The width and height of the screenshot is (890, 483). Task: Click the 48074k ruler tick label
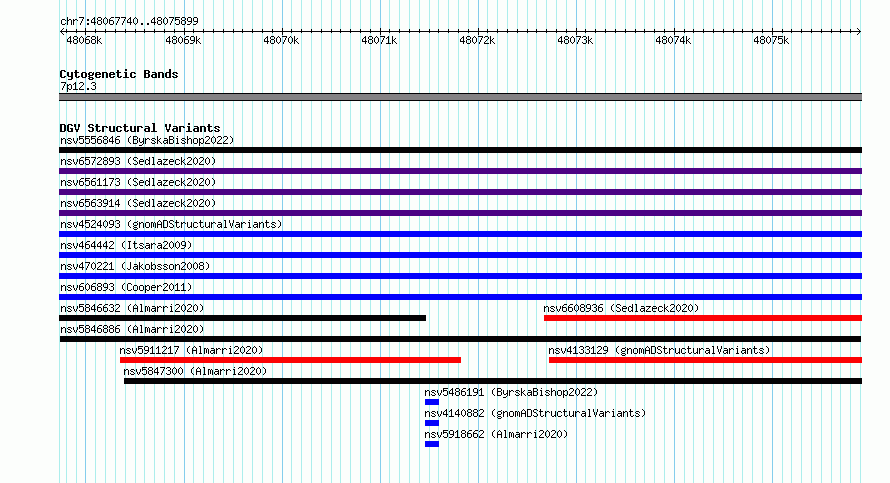pos(673,40)
